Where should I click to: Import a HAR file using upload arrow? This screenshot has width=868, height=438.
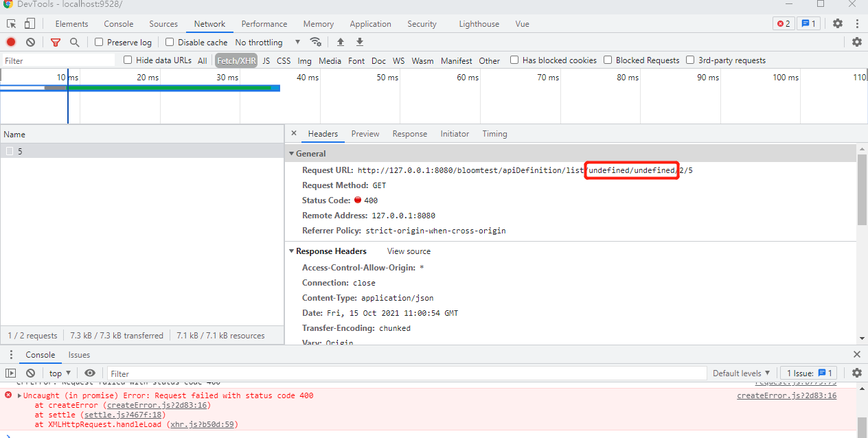[x=340, y=42]
